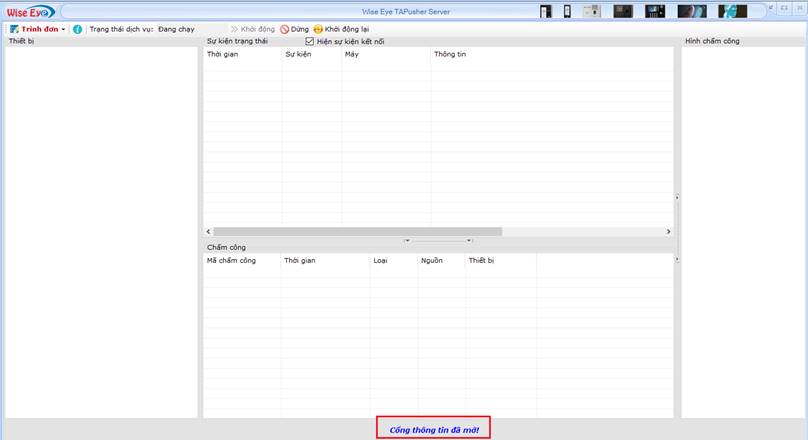Click the Dừng stop button
The image size is (808, 440).
[x=294, y=29]
